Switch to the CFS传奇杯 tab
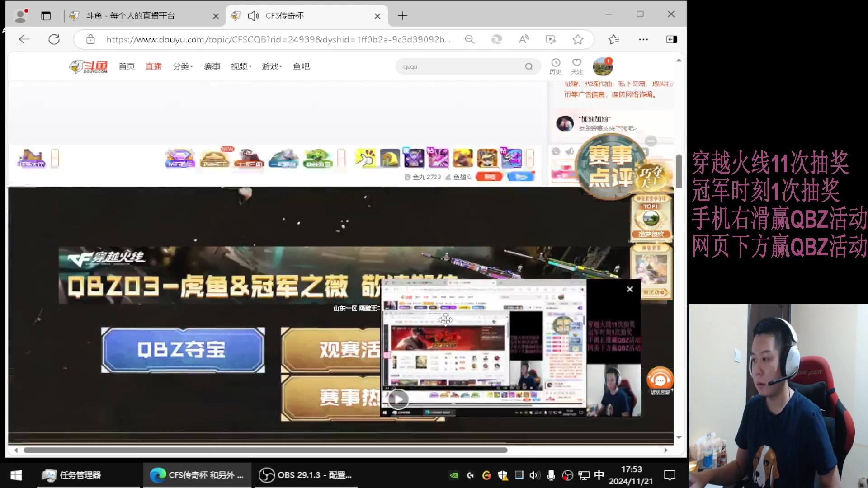Image resolution: width=868 pixels, height=488 pixels. [x=307, y=16]
